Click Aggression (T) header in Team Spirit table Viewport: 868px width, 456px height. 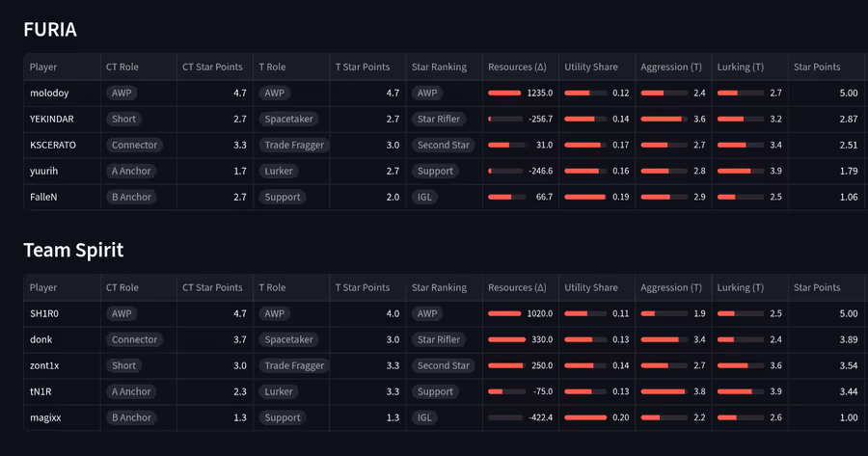click(x=671, y=287)
